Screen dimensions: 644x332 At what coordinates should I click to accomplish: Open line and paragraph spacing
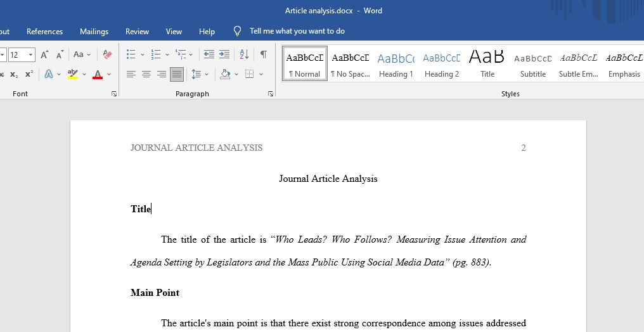[196, 74]
